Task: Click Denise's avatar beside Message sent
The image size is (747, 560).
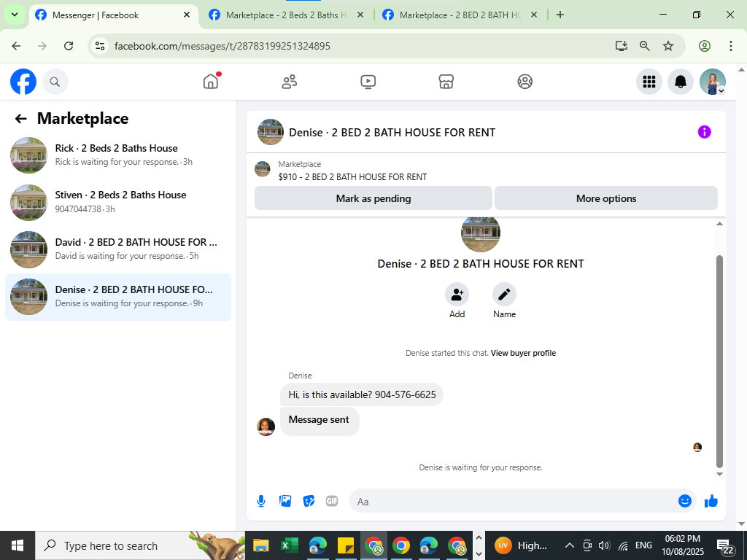Action: coord(266,427)
